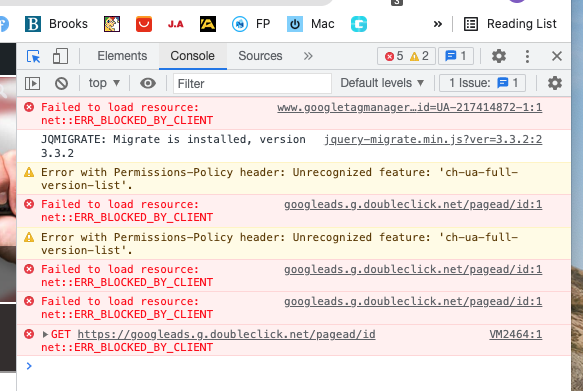This screenshot has height=391, width=583.
Task: Open the www.googletagmanager source link
Action: click(409, 107)
